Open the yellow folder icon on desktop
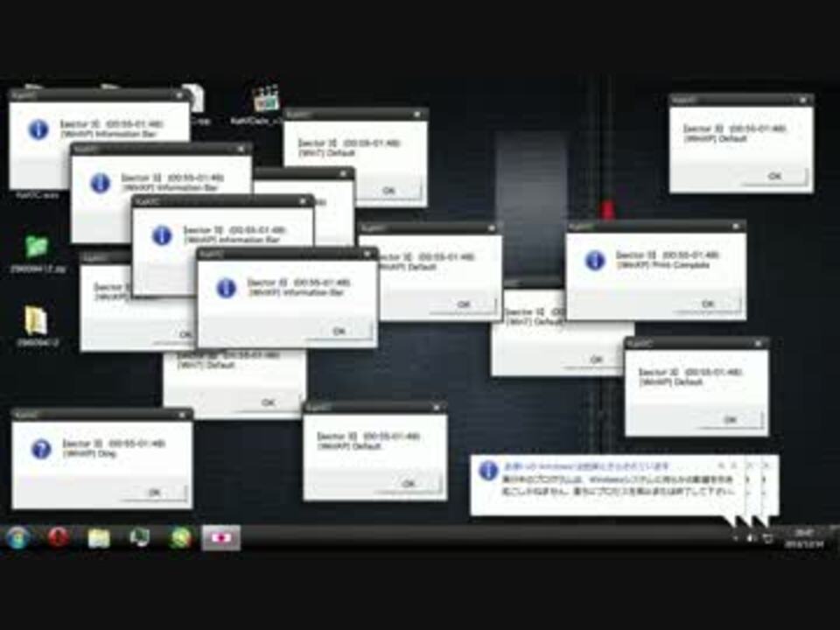The height and width of the screenshot is (630, 840). 36,320
